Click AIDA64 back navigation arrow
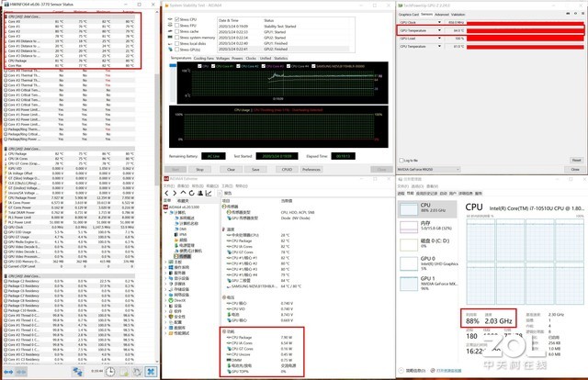This screenshot has width=588, height=380. 166,193
